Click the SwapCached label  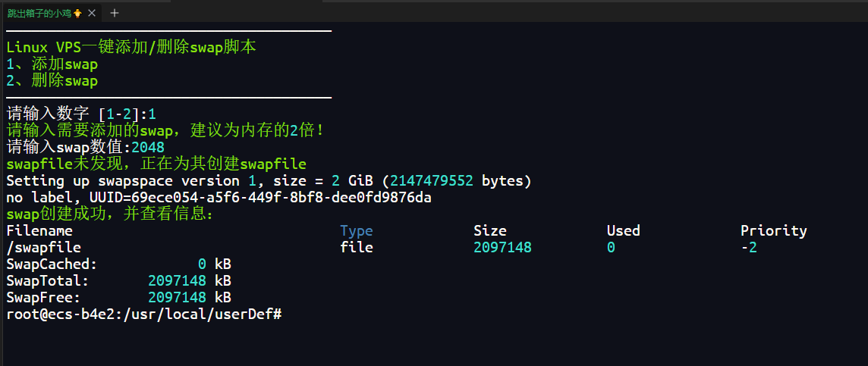pos(52,264)
